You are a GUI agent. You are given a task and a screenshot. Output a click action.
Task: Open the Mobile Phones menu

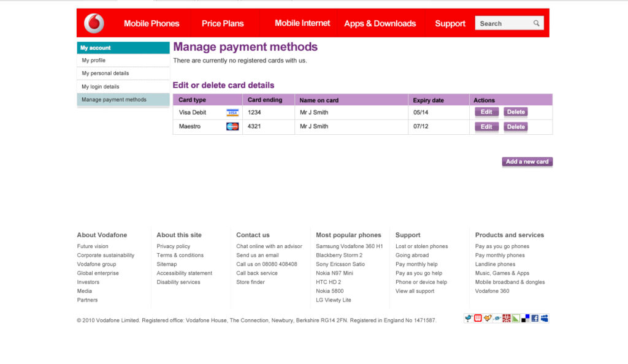click(x=151, y=23)
